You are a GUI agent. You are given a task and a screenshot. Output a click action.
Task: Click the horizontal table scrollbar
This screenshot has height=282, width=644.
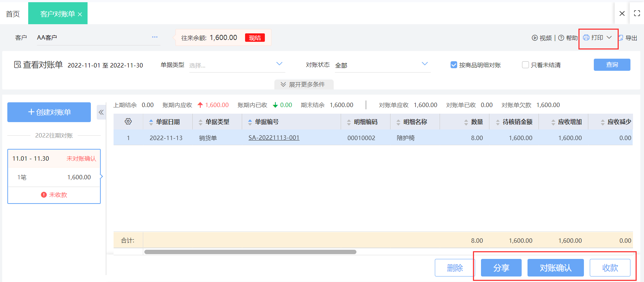coord(250,252)
